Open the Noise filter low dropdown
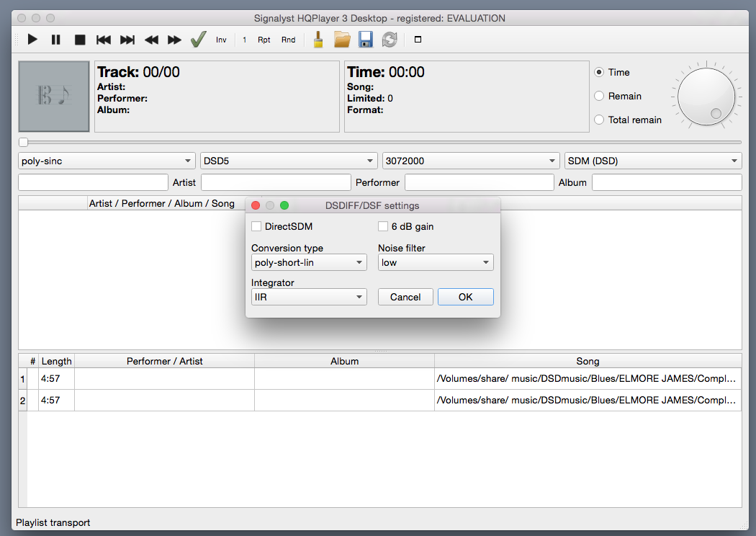The width and height of the screenshot is (756, 536). pos(436,262)
